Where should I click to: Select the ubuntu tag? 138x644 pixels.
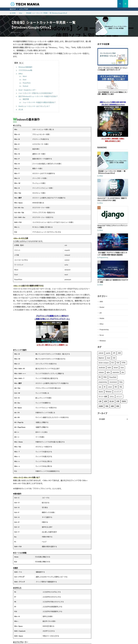(x=101, y=392)
